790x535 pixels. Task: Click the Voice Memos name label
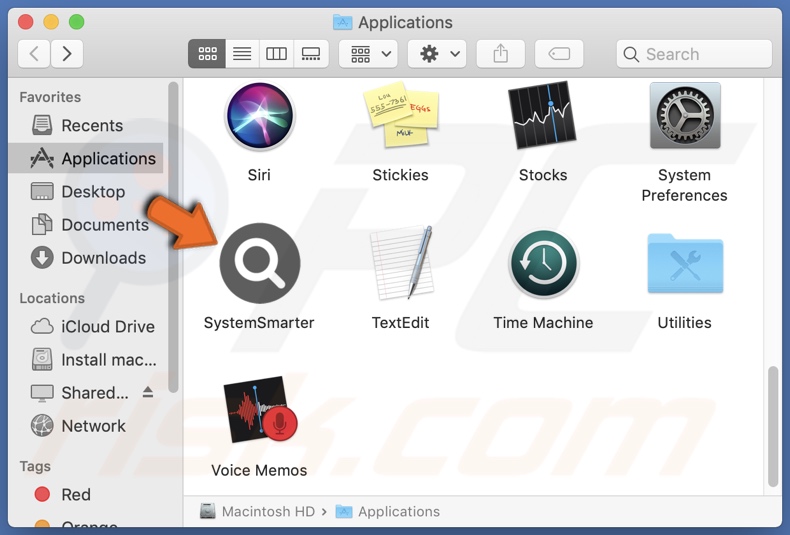pyautogui.click(x=259, y=471)
